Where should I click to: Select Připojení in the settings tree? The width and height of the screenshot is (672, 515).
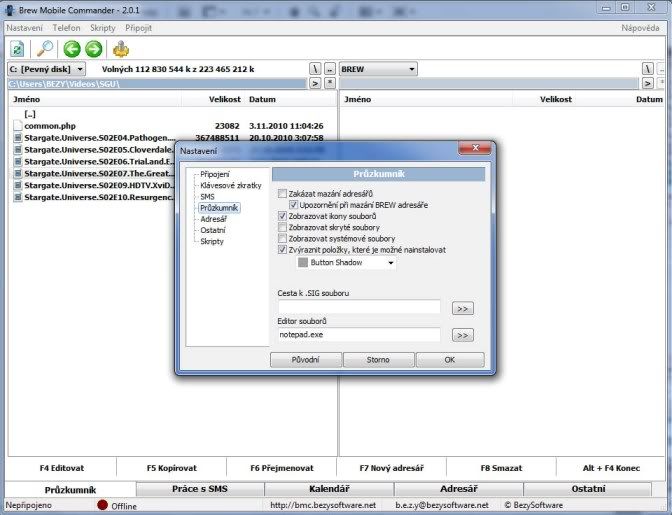click(215, 174)
